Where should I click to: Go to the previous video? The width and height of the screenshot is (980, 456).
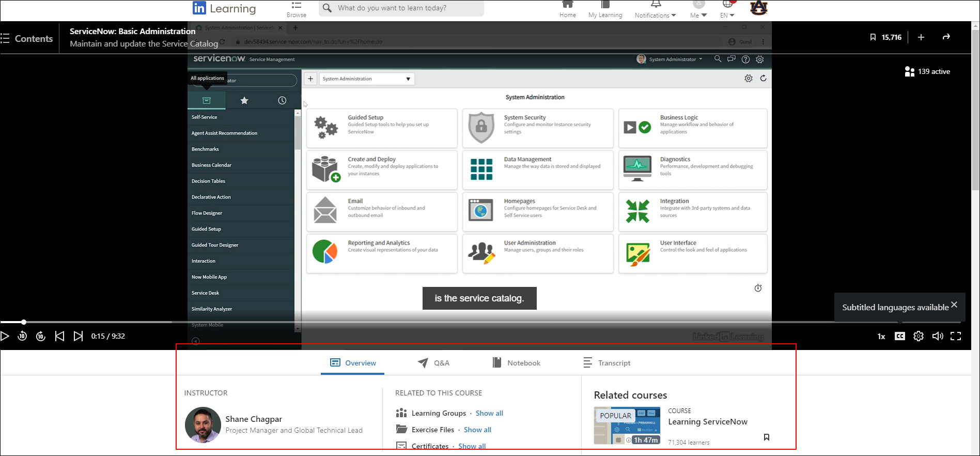[59, 336]
